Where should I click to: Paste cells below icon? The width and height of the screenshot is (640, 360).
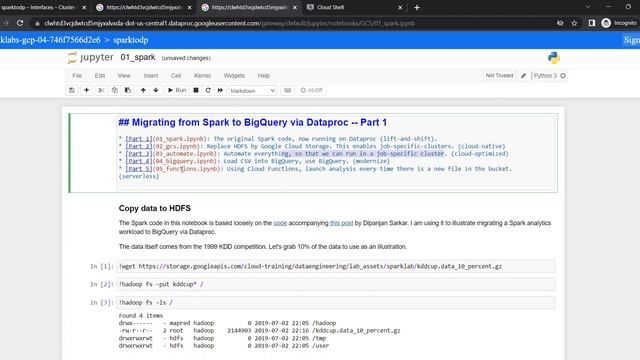[x=128, y=90]
